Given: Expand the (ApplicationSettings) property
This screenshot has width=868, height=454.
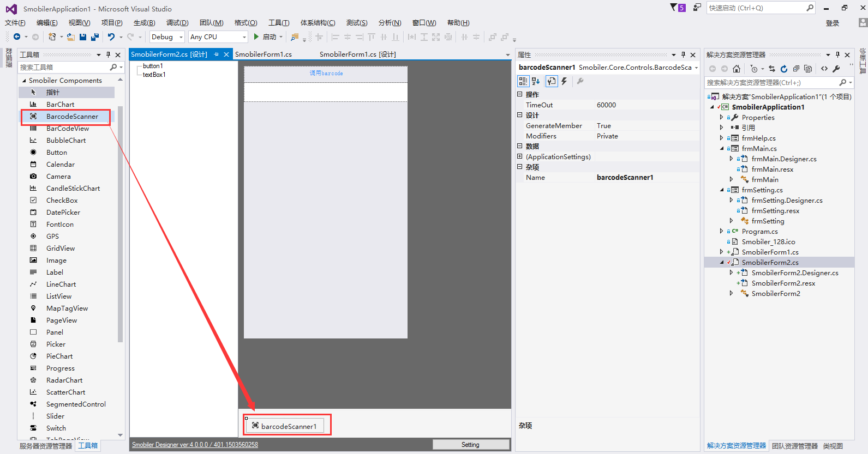Looking at the screenshot, I should click(x=520, y=156).
